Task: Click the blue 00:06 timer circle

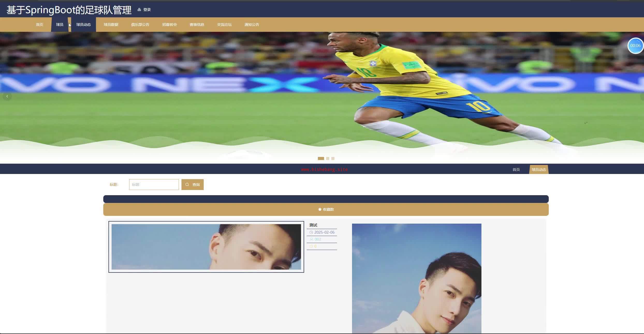Action: pyautogui.click(x=635, y=45)
